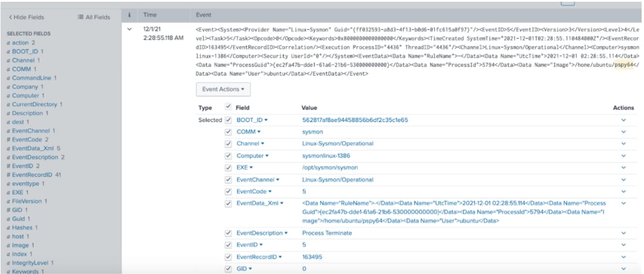Screen dimensions: 644x274
Task: Click the info 'i' column header icon
Action: [x=129, y=13]
